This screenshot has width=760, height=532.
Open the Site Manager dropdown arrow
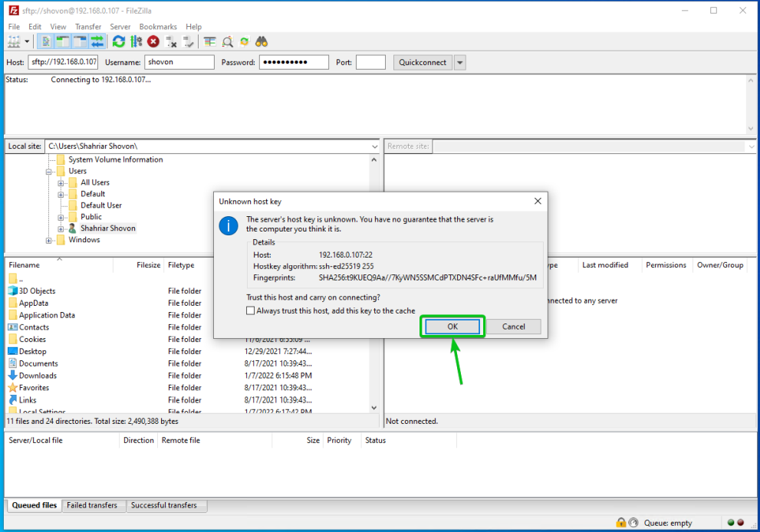coord(27,41)
